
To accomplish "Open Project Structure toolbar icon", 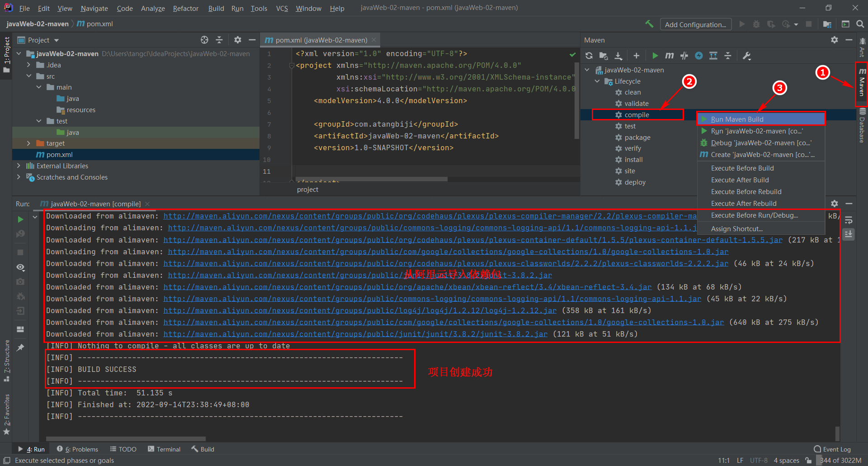I will tap(827, 24).
